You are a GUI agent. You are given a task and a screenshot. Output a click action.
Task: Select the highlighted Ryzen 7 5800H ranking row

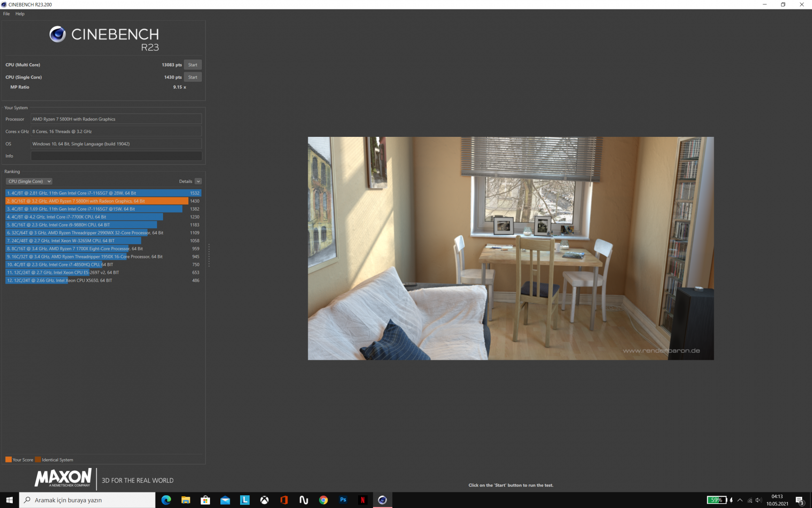[x=103, y=201]
